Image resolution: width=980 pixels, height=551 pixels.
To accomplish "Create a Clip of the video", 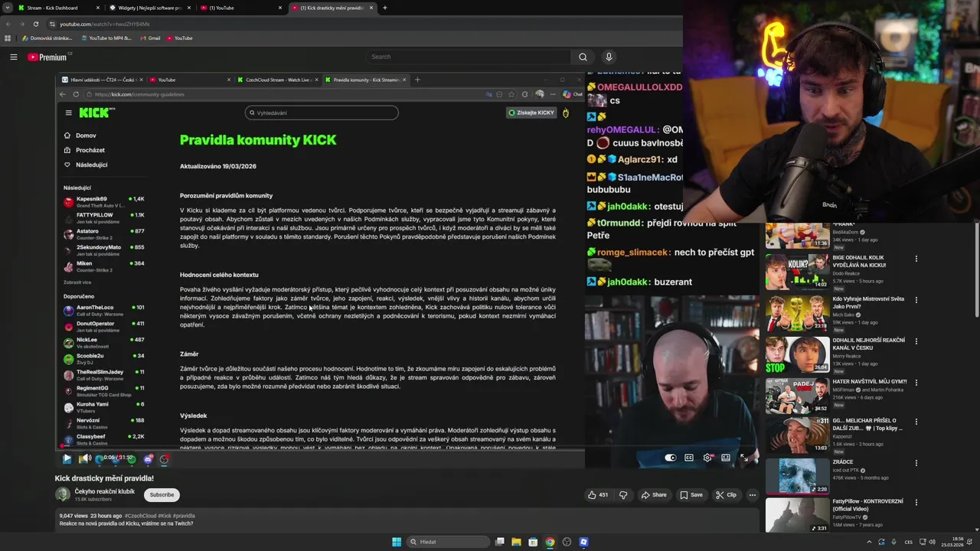I will (726, 495).
